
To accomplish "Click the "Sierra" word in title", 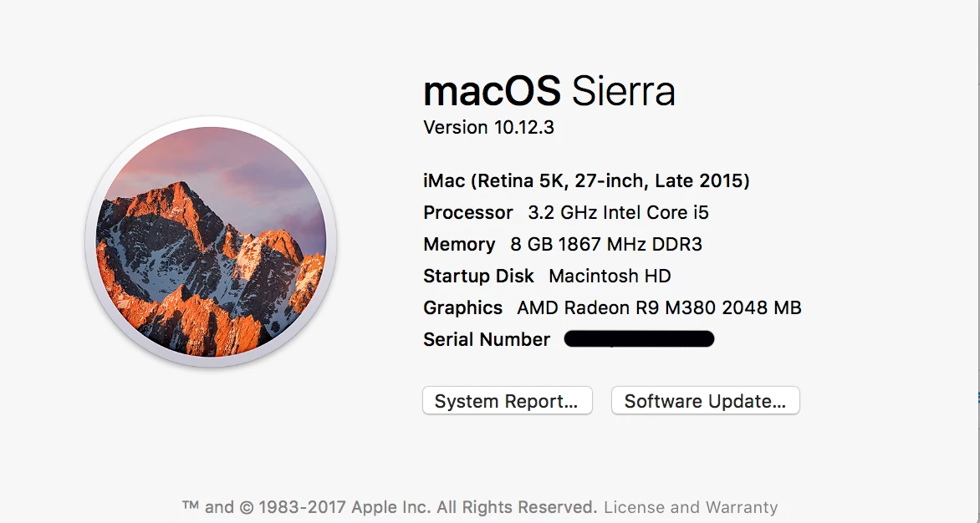I will (624, 91).
